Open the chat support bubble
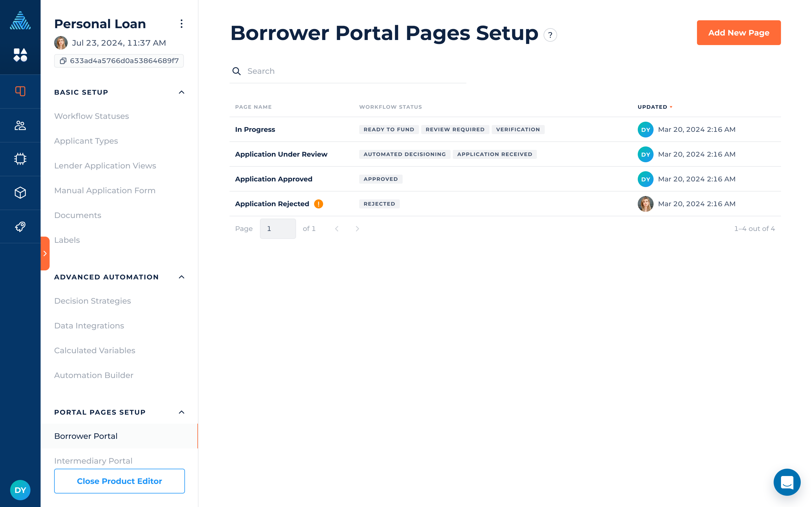812x507 pixels. [x=787, y=482]
